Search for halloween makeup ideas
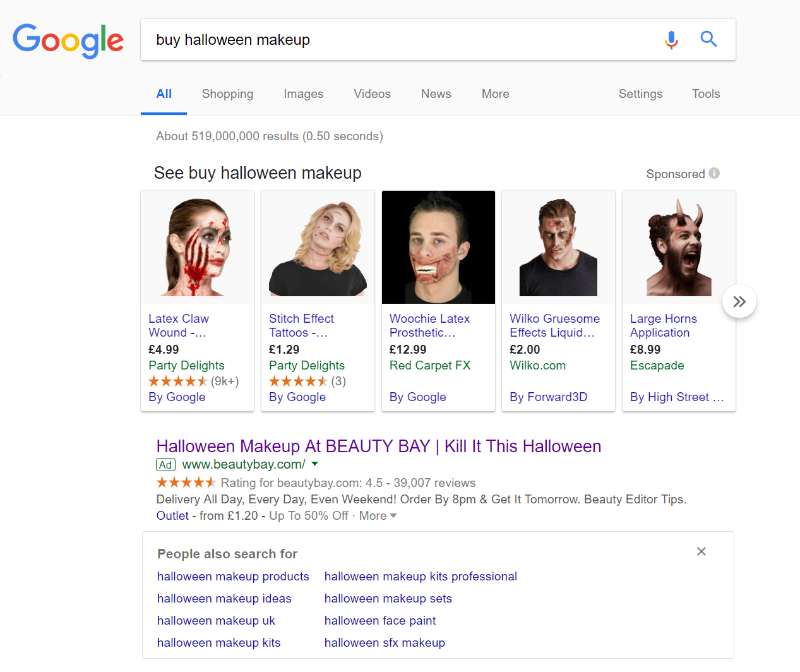Screen dimensions: 800x672 (x=224, y=599)
